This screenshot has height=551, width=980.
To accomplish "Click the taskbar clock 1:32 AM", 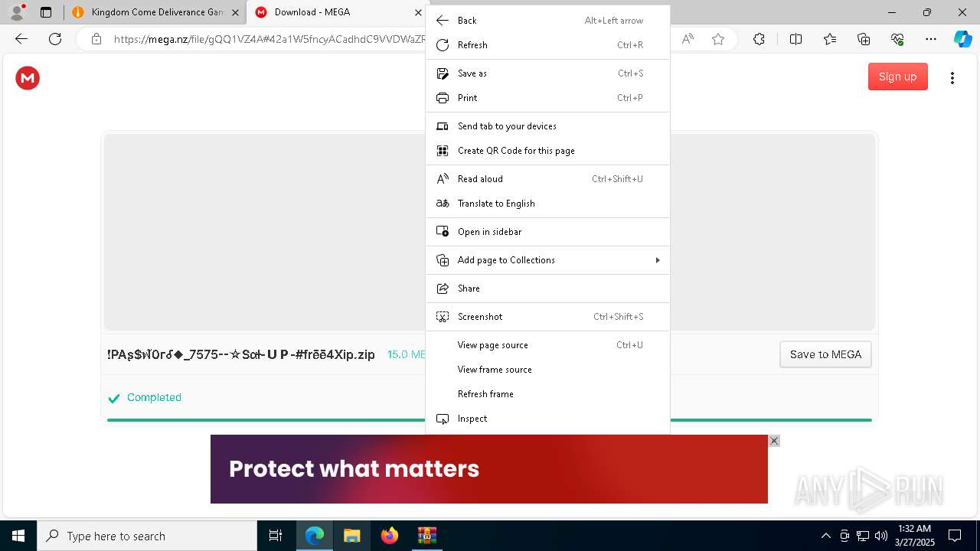I will [914, 536].
